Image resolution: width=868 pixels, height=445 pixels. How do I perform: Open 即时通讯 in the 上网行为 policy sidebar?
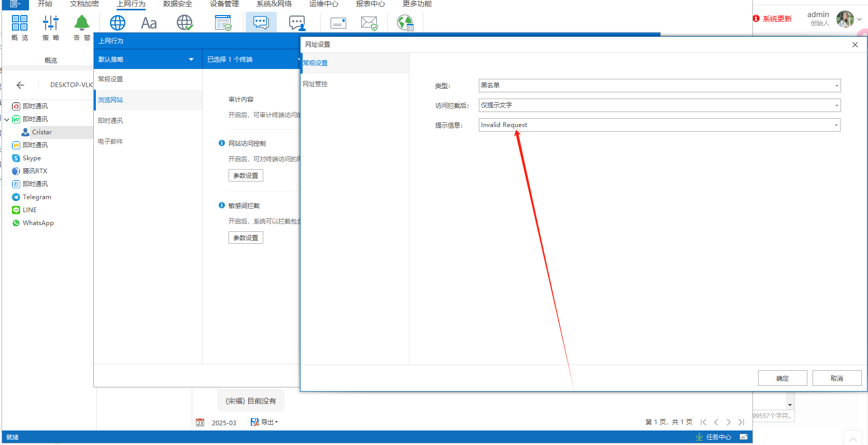(148, 120)
